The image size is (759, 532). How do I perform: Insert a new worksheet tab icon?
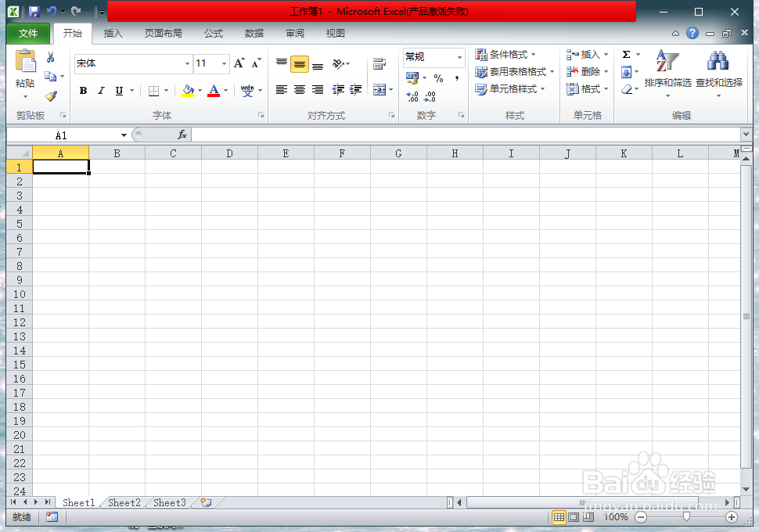point(206,502)
